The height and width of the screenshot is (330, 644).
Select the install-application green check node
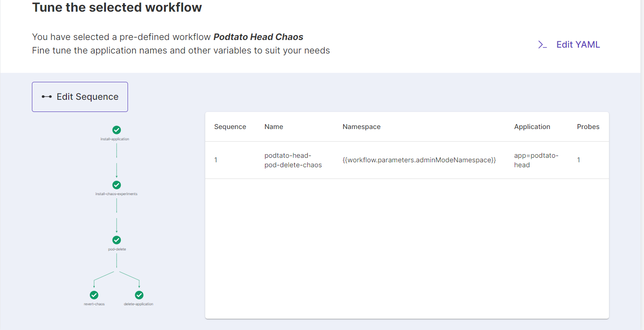[x=116, y=130]
